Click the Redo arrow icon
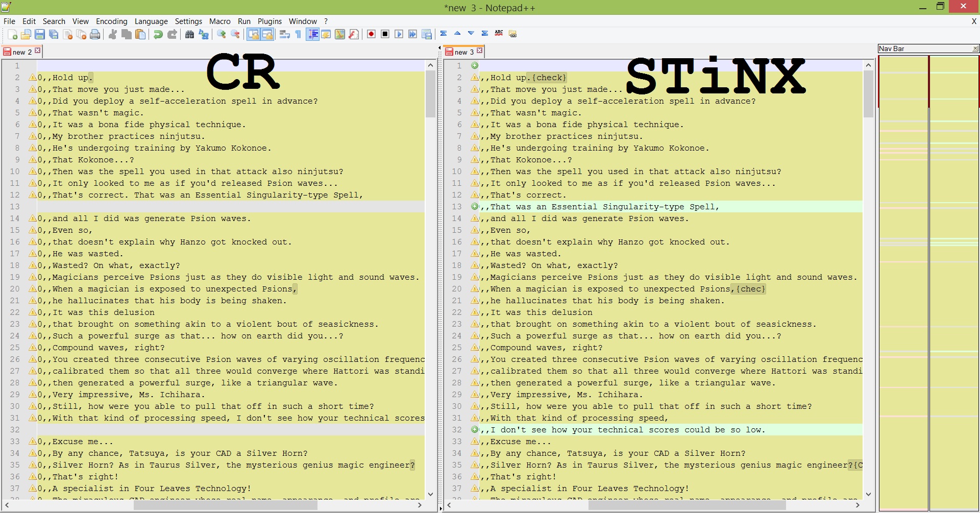This screenshot has height=513, width=980. click(172, 34)
